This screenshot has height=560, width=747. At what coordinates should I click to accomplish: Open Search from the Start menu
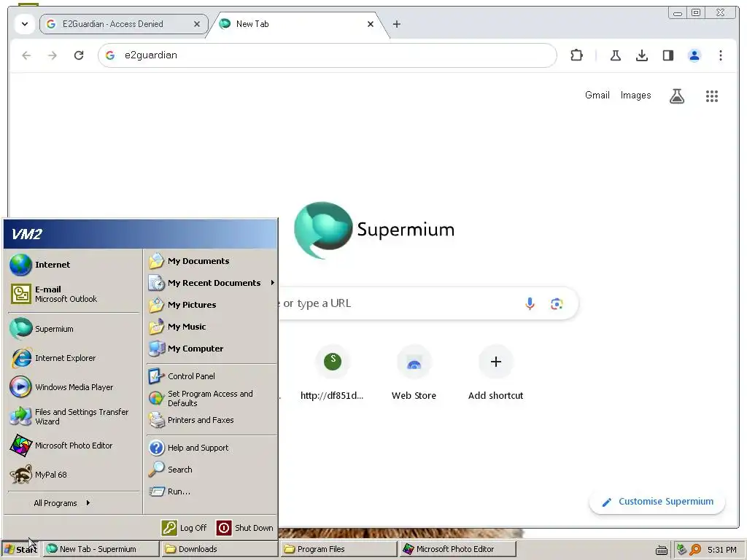212,470
